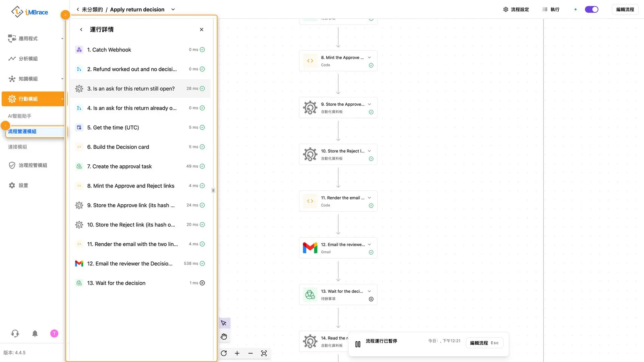Click the 執行 runs button

551,9
